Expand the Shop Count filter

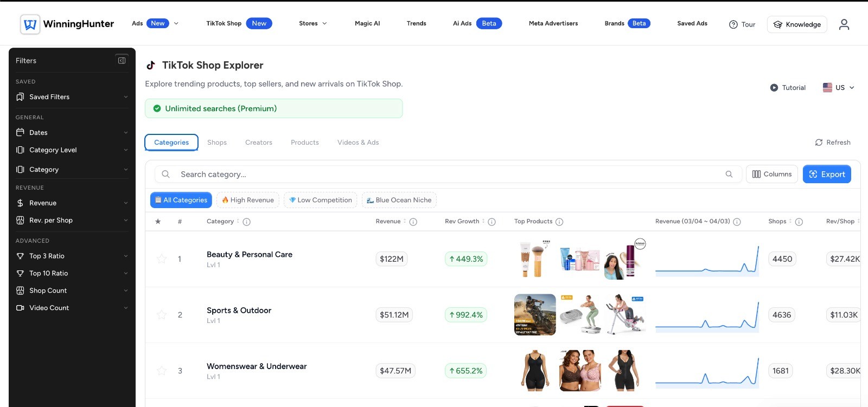[x=72, y=290]
